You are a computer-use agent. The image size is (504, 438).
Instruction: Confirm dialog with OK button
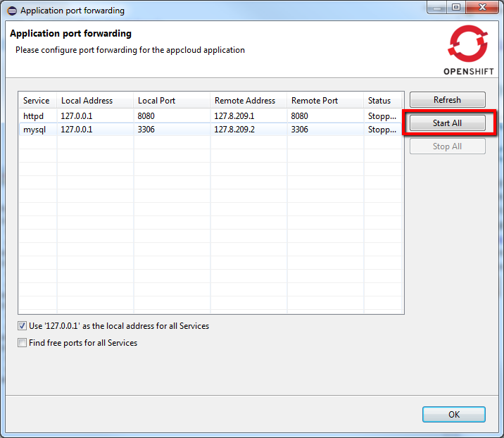tap(453, 414)
